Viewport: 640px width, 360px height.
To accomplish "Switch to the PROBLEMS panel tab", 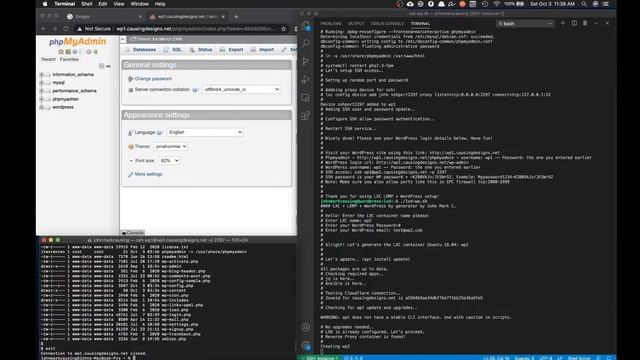I will [331, 24].
